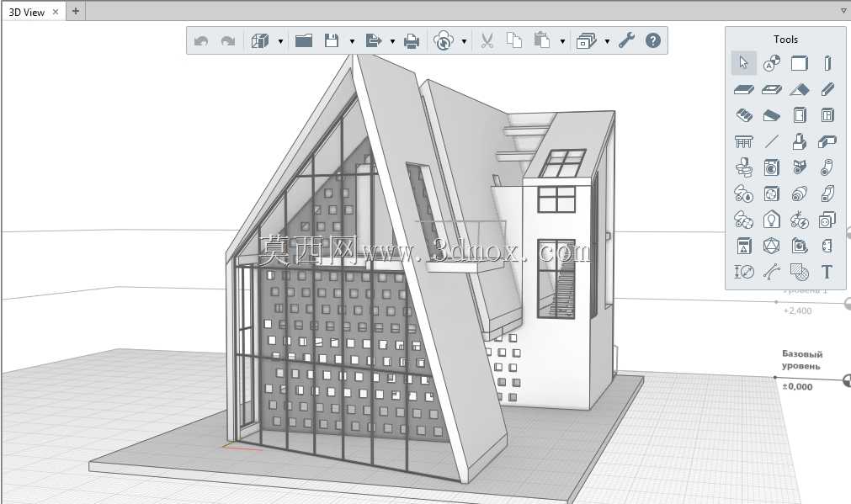Paste using the clipboard icon
This screenshot has height=504, width=851.
[x=541, y=40]
